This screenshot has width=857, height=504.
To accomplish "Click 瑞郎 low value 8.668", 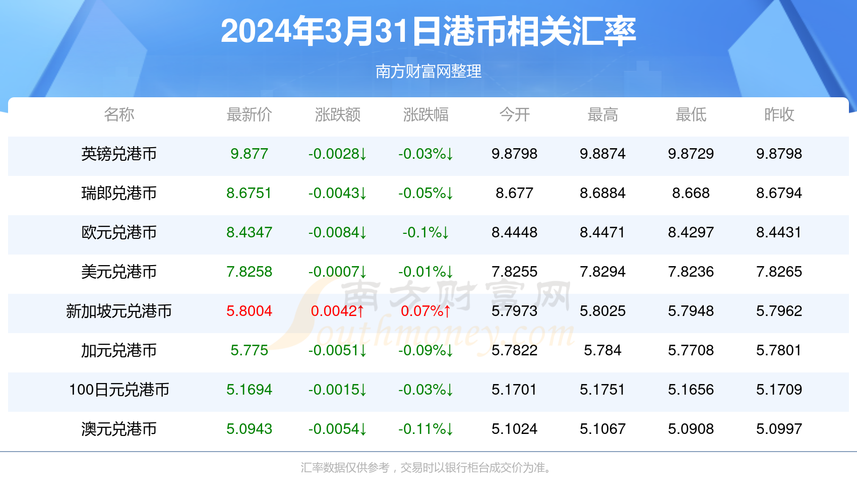I will 691,193.
